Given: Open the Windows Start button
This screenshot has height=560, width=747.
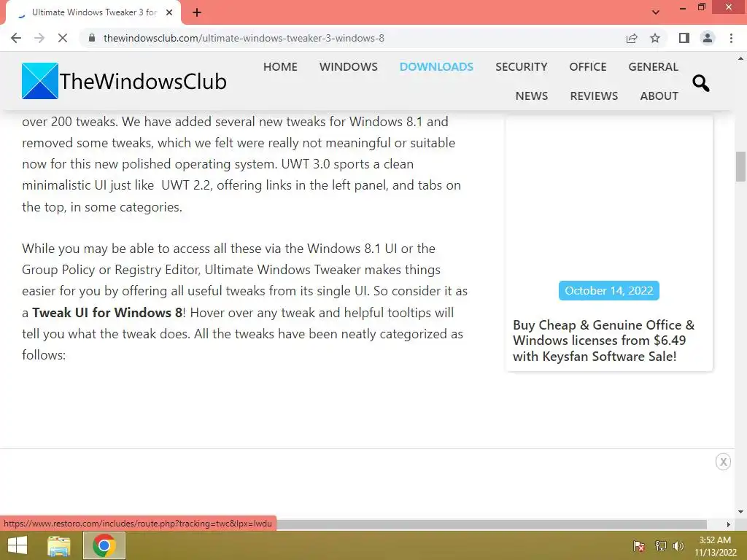Looking at the screenshot, I should point(18,545).
